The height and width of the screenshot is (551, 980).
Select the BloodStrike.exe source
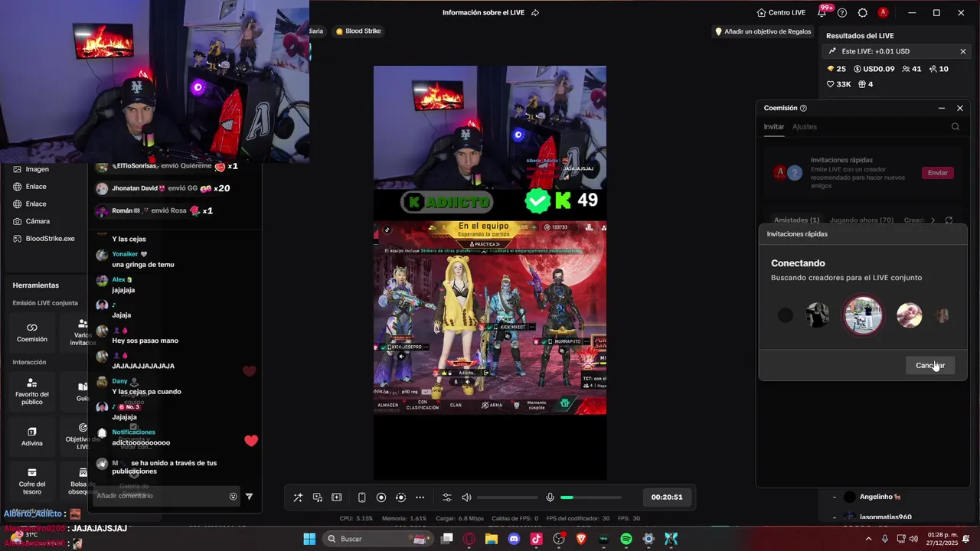pyautogui.click(x=50, y=239)
